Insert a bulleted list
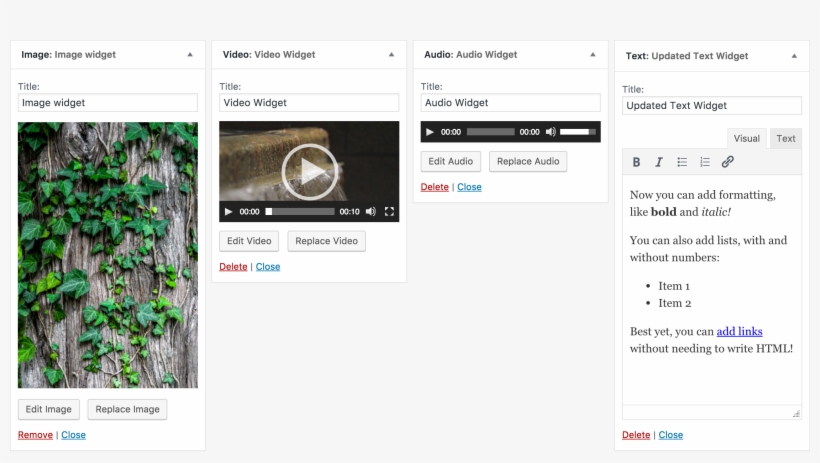820x463 pixels. point(682,162)
